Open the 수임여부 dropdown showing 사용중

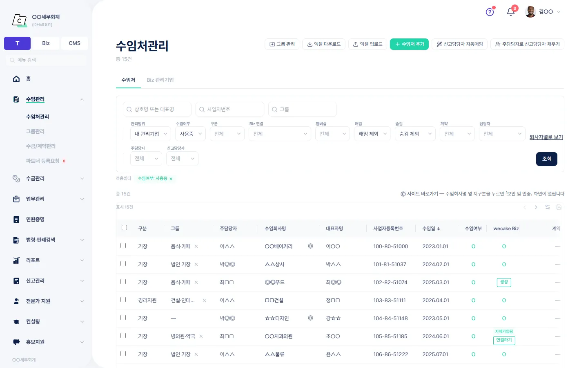pyautogui.click(x=190, y=134)
